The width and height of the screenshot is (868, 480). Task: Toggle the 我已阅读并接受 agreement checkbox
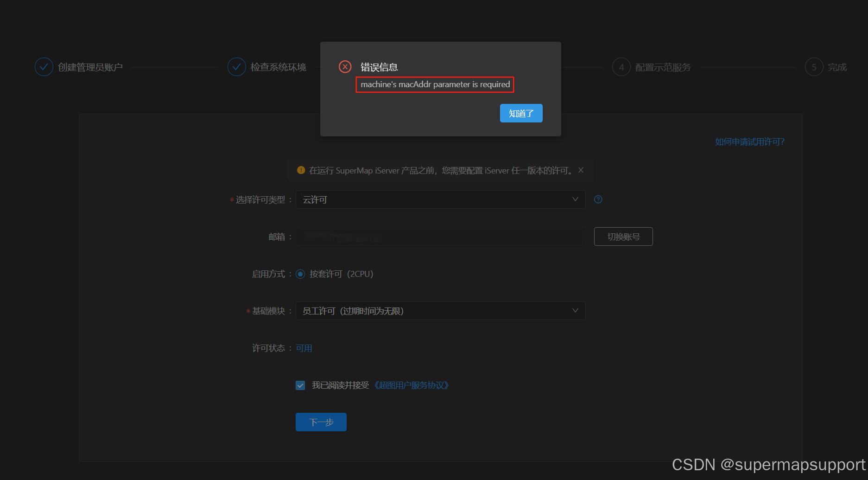coord(300,385)
